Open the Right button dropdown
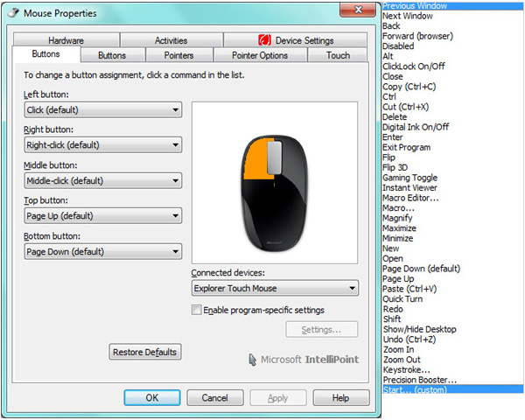Viewport: 525px width, 420px height. 103,145
